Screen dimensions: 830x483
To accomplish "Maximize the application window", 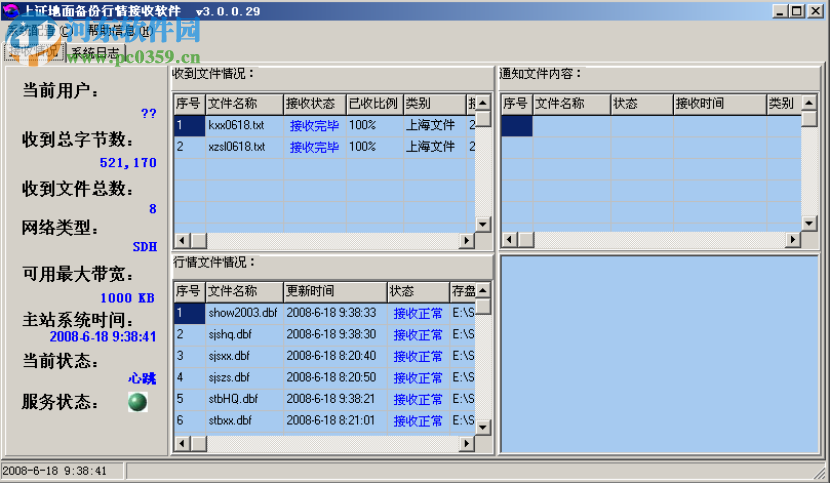I will pyautogui.click(x=797, y=11).
